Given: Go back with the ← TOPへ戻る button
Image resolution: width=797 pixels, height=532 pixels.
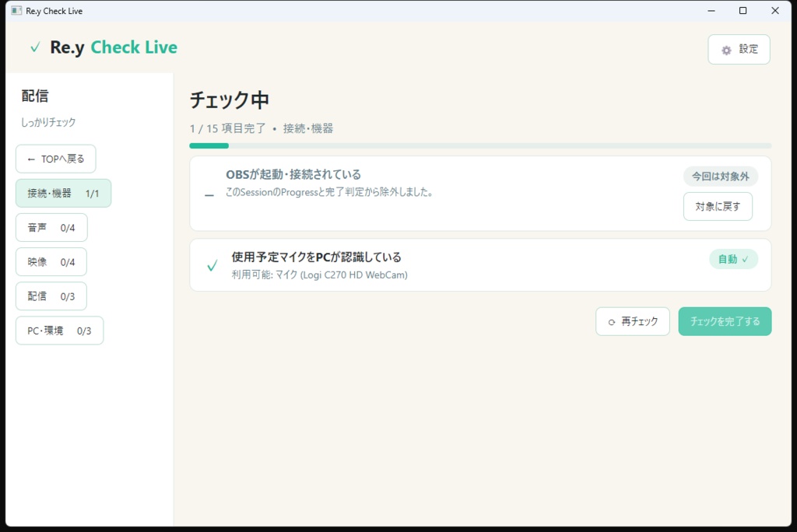Looking at the screenshot, I should [x=56, y=159].
